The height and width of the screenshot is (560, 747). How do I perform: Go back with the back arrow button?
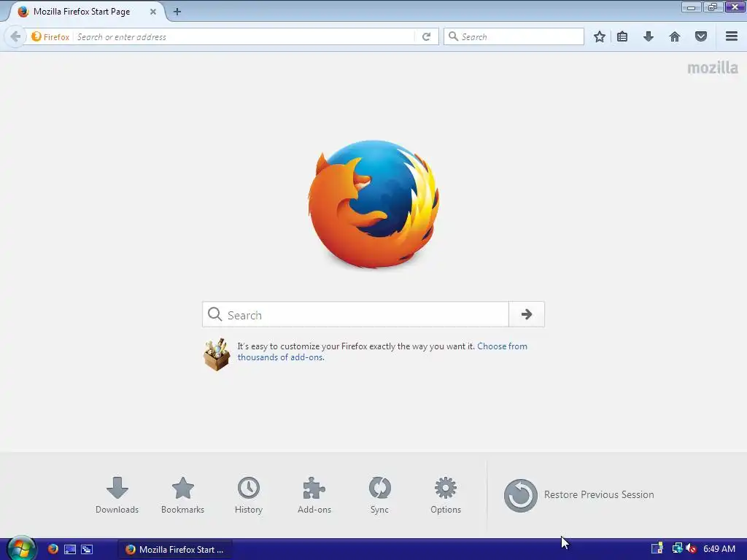pyautogui.click(x=15, y=36)
